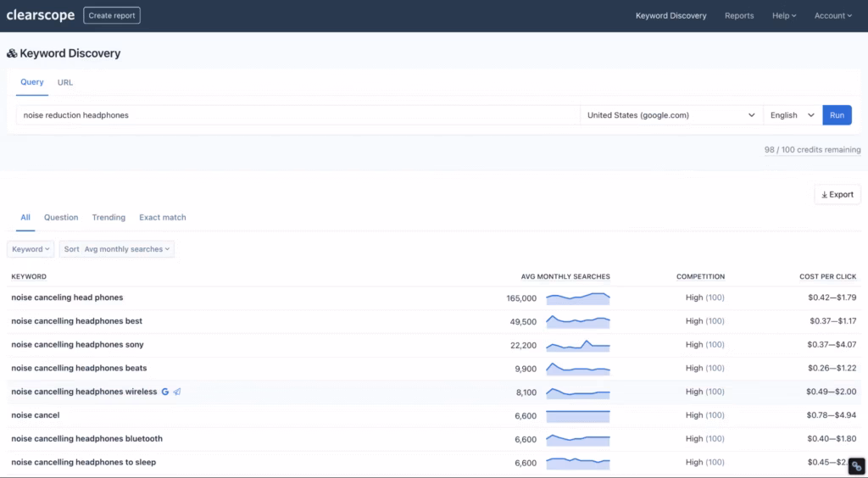Click the trend sparkline for noise canceling head phones
Viewport: 868px width, 478px height.
577,298
